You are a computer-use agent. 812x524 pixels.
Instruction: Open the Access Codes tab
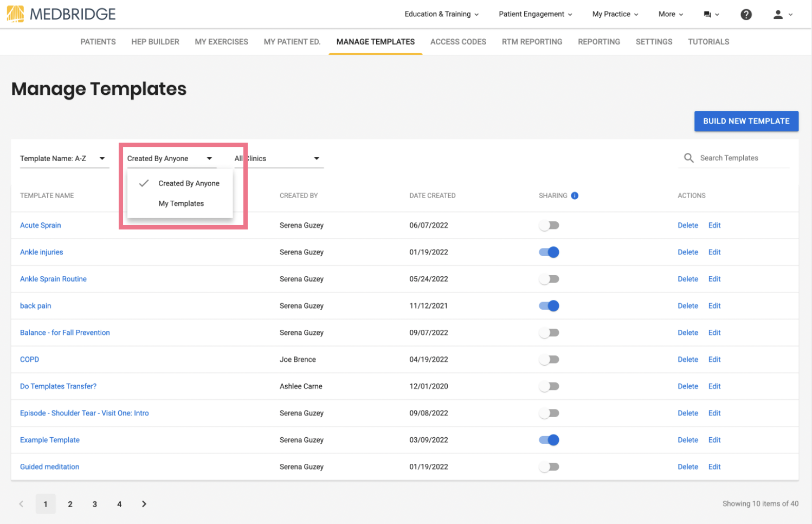[458, 42]
